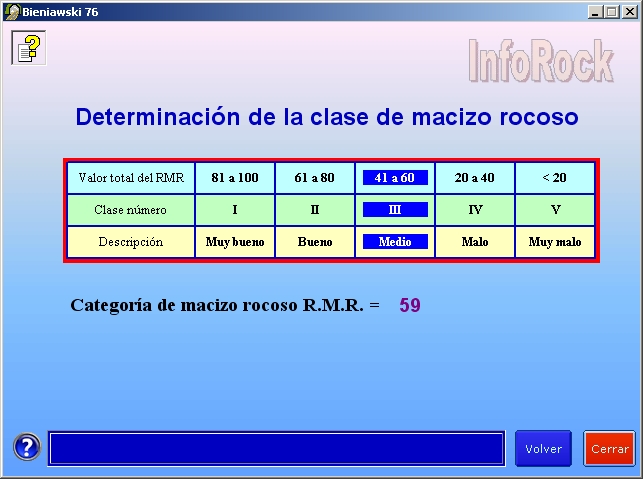Image resolution: width=643 pixels, height=479 pixels.
Task: Click the blue status message field
Action: pyautogui.click(x=276, y=449)
